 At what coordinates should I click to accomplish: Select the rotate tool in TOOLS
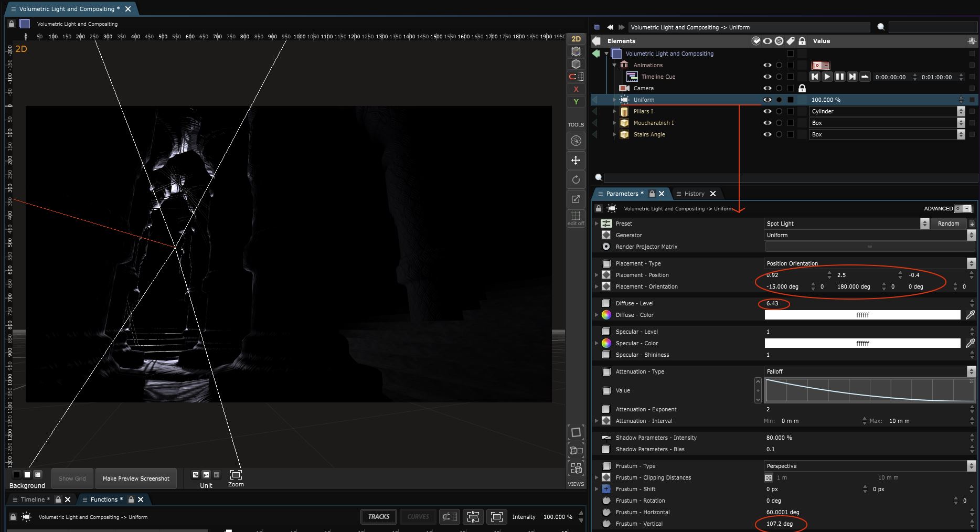click(x=576, y=180)
